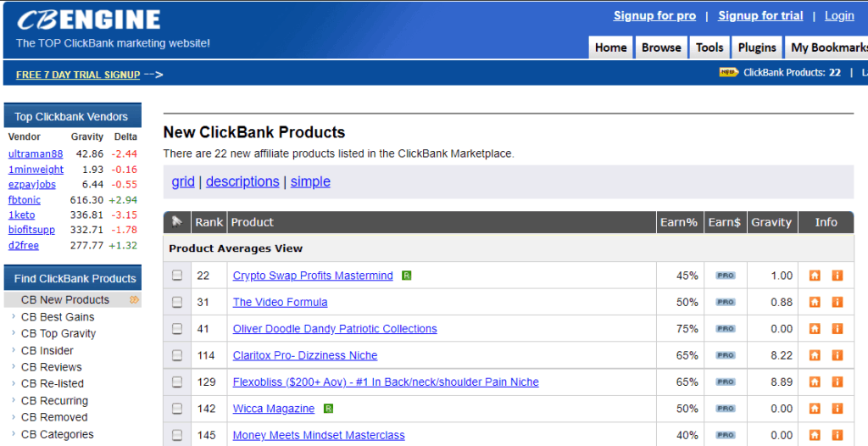The image size is (868, 446).
Task: Tick checkbox for Oliver Doodle Dandy Patriotic Collections
Action: 176,328
